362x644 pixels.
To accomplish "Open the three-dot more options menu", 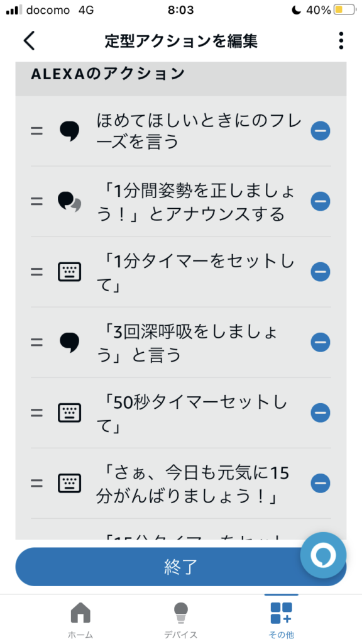I will [341, 41].
